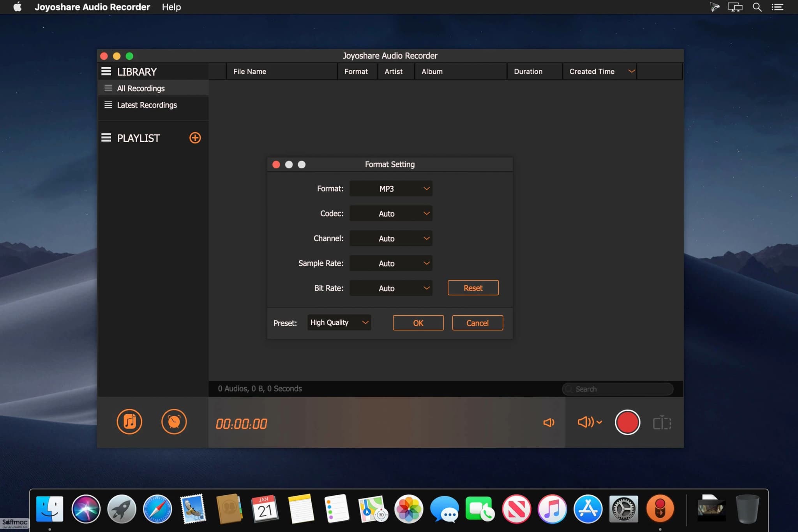The image size is (798, 532).
Task: Click Cancel in Format Setting dialog
Action: (477, 323)
